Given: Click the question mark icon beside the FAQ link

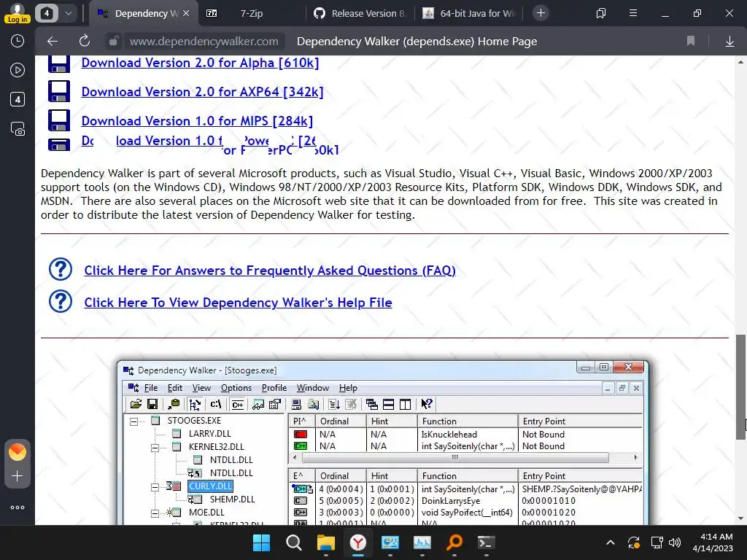Looking at the screenshot, I should coord(61,270).
